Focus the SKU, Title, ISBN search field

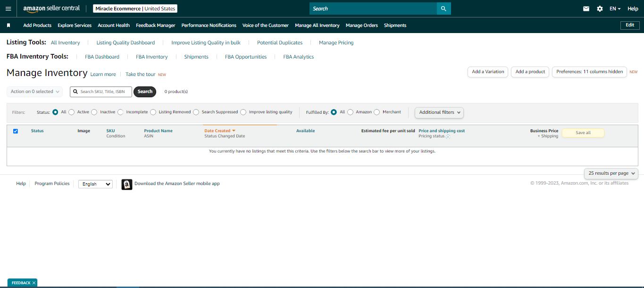click(101, 92)
